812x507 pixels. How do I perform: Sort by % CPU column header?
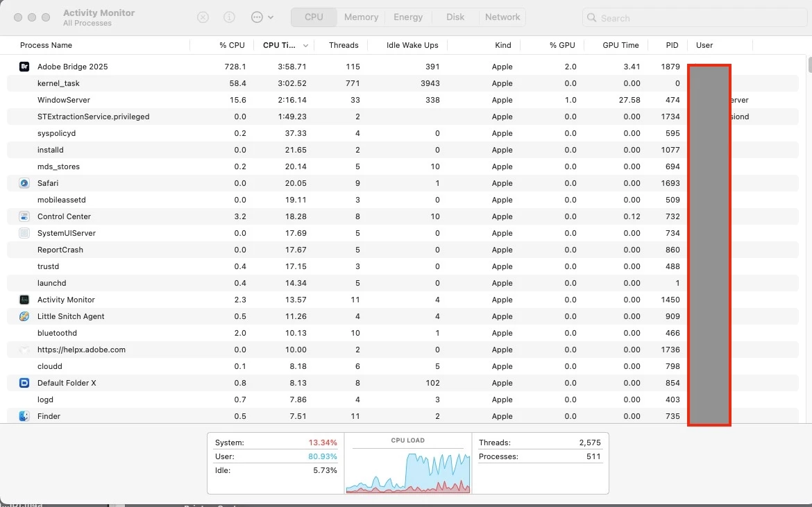[232, 45]
